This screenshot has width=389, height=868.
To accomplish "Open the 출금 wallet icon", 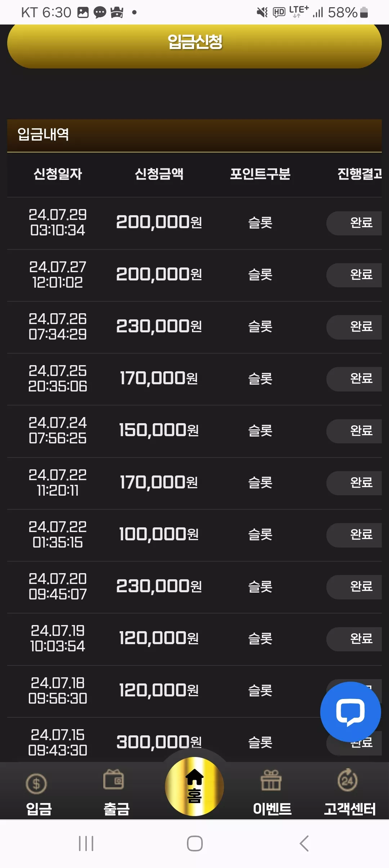I will (x=114, y=780).
